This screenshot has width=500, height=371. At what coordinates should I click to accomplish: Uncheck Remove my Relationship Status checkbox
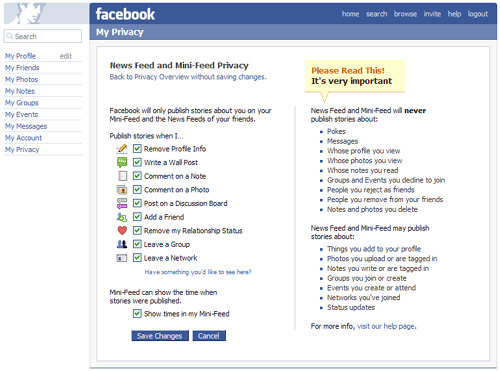tap(137, 231)
